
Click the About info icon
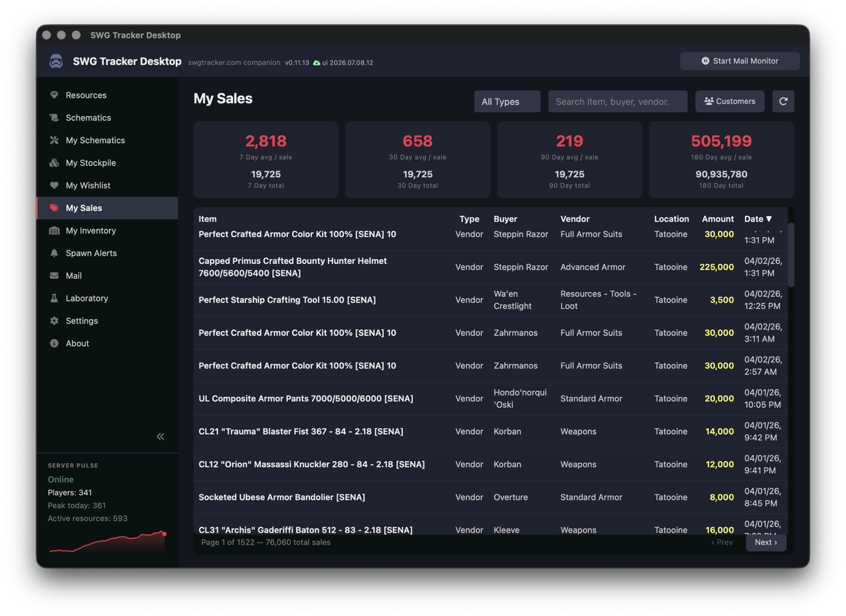[x=54, y=343]
